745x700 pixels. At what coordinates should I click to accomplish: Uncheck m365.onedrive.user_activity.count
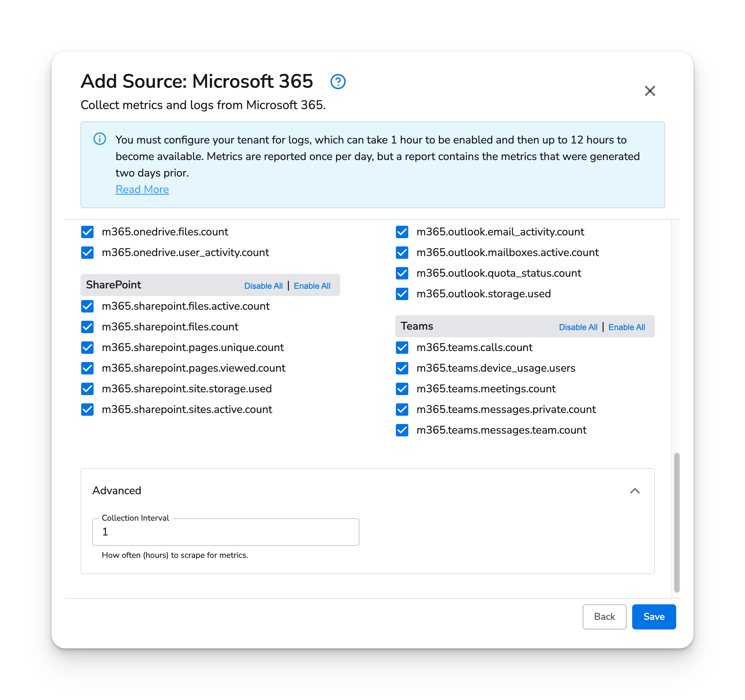(x=87, y=252)
